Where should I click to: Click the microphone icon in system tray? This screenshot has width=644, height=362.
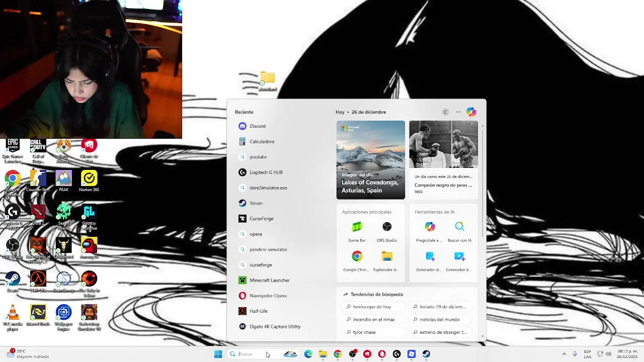pyautogui.click(x=575, y=354)
